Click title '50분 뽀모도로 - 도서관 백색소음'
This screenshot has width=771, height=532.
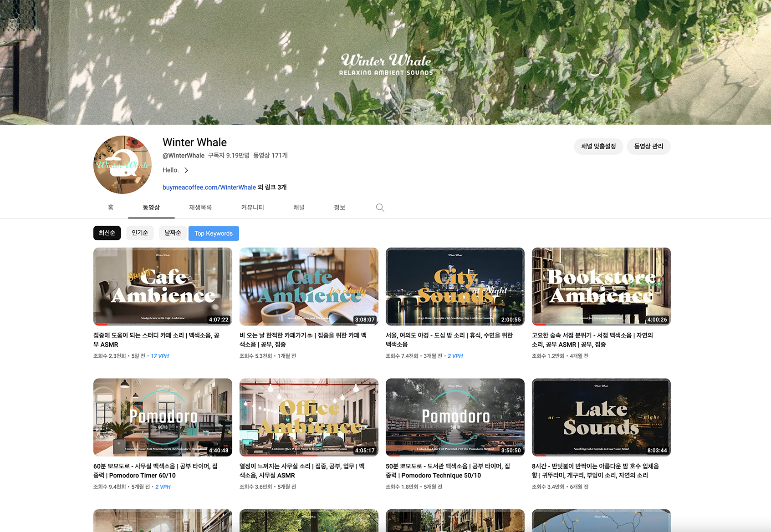pyautogui.click(x=448, y=471)
